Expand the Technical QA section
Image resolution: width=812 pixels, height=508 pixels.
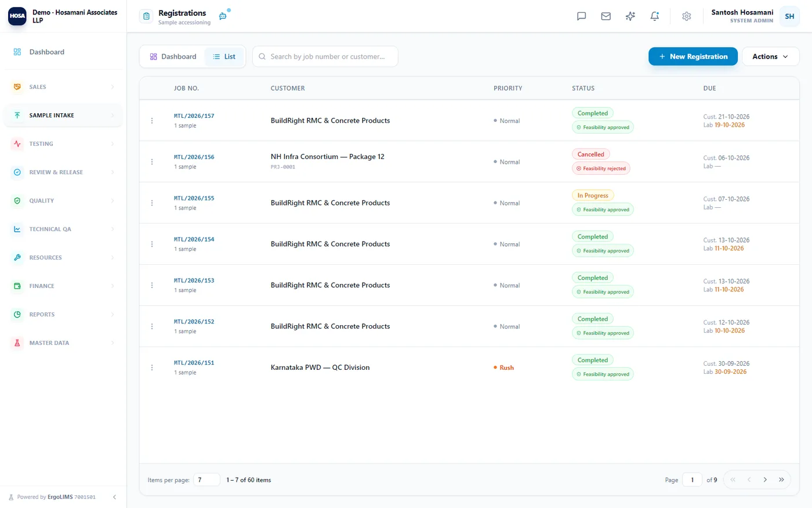(63, 229)
